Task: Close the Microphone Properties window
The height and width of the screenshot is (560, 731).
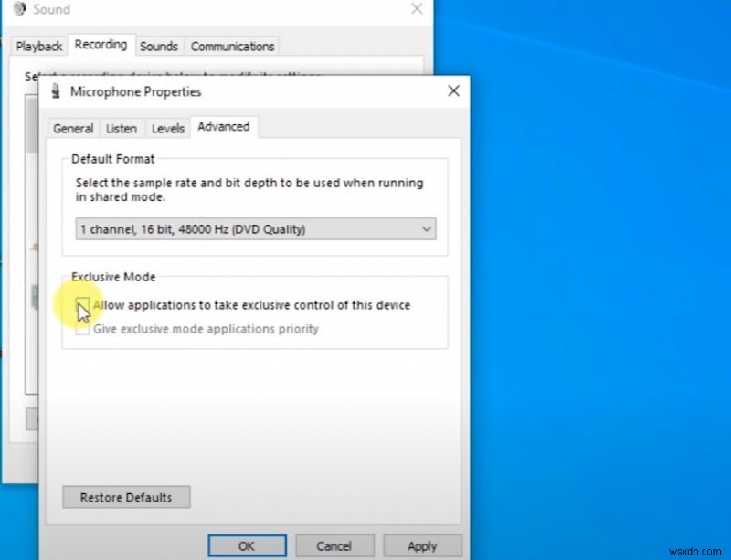Action: coord(453,91)
